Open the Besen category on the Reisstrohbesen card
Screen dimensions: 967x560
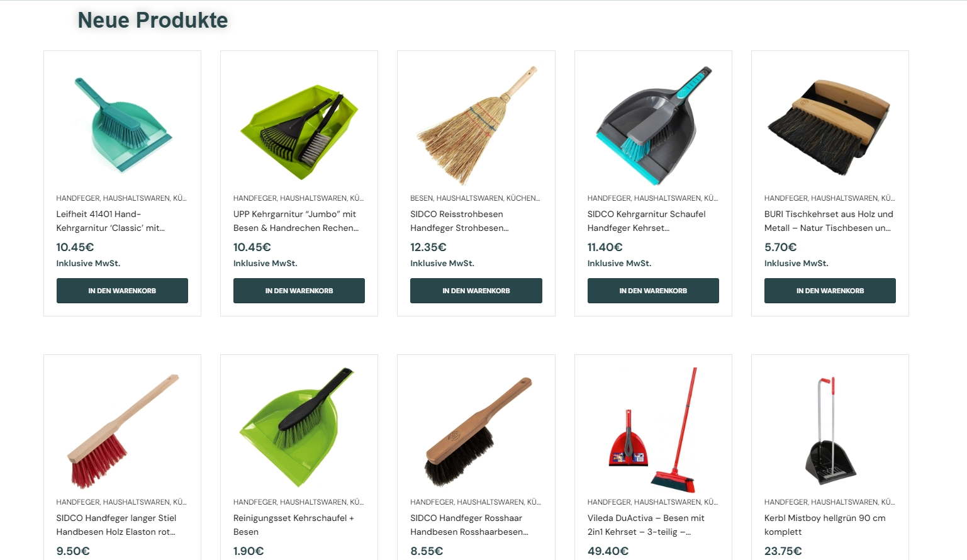(x=422, y=198)
